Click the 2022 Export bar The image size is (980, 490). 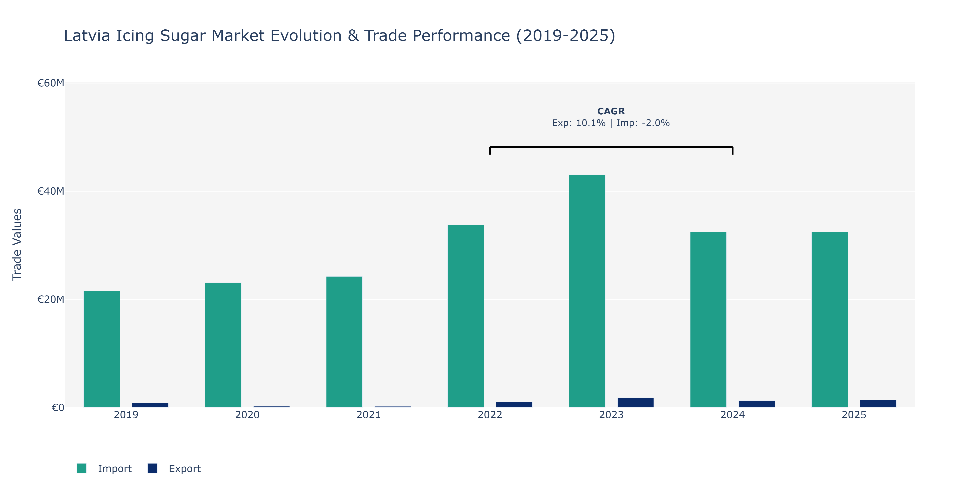(514, 405)
